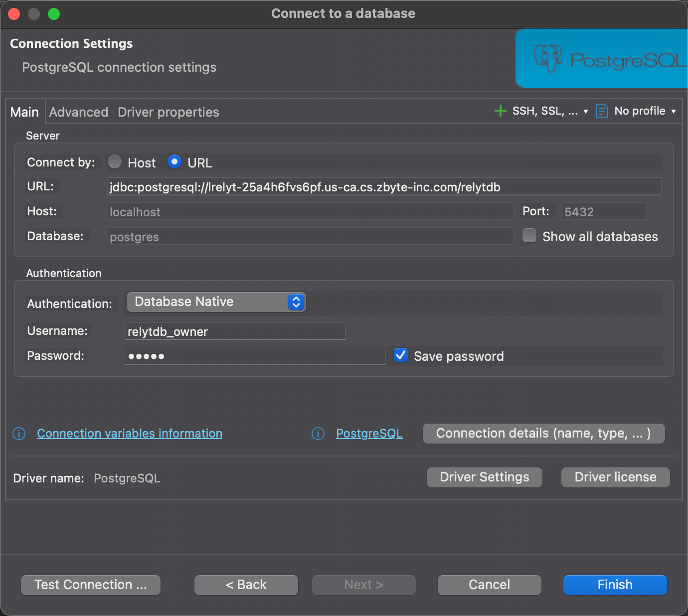This screenshot has width=688, height=616.
Task: Click Test Connection button
Action: 91,585
